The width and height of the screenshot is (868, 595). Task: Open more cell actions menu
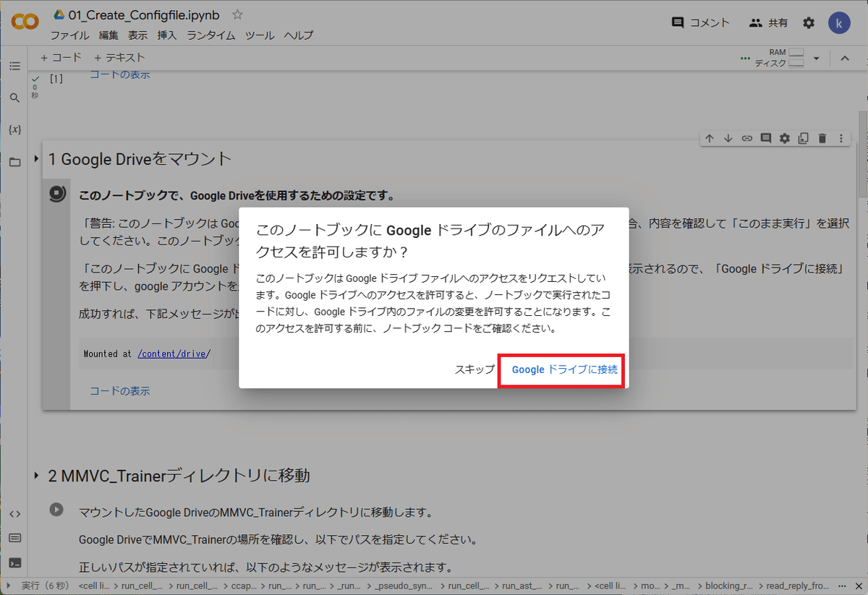pos(841,138)
